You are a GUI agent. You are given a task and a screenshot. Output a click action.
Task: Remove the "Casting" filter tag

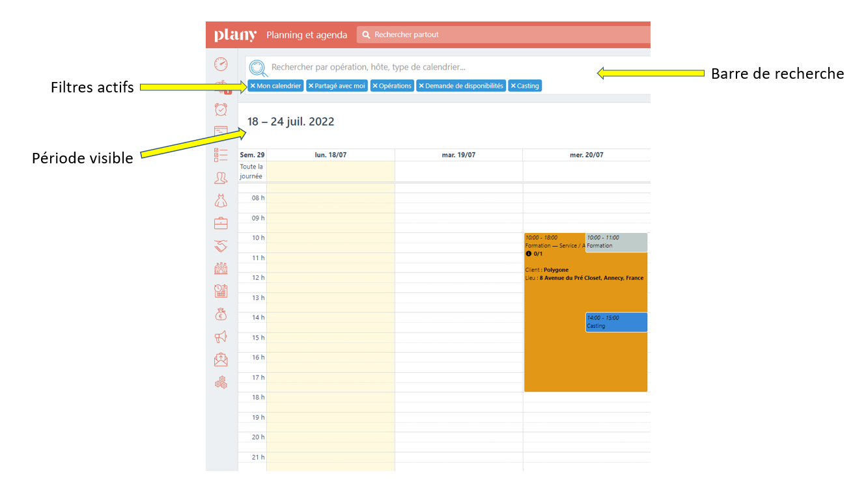coord(513,86)
